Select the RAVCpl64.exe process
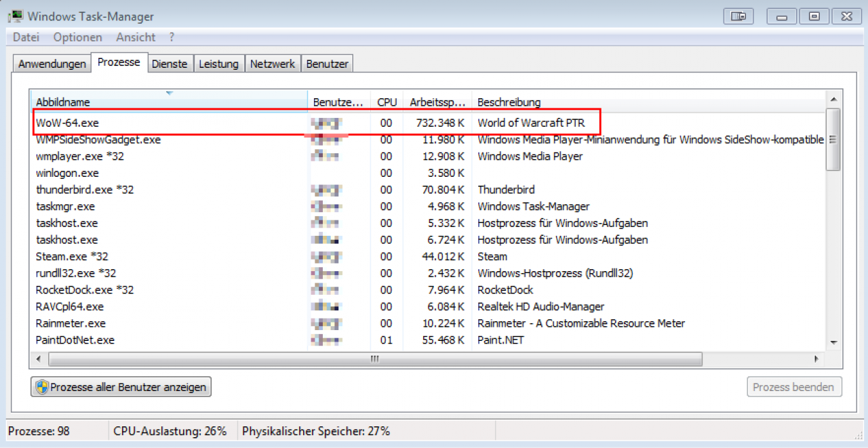The height and width of the screenshot is (448, 868). point(429,306)
